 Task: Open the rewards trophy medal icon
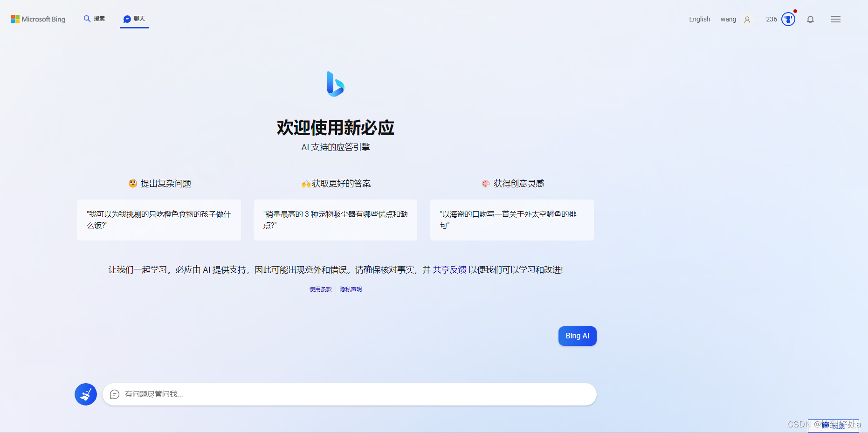(788, 19)
